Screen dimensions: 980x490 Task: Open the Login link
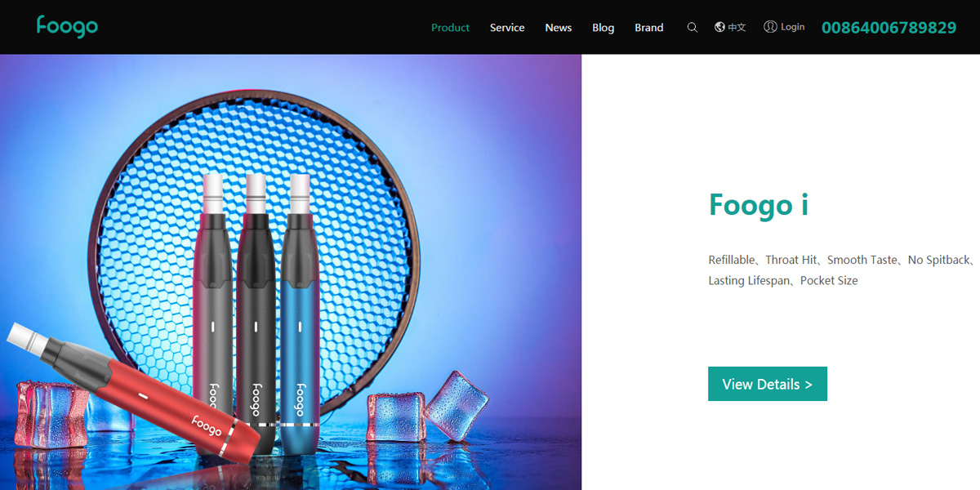(x=792, y=27)
